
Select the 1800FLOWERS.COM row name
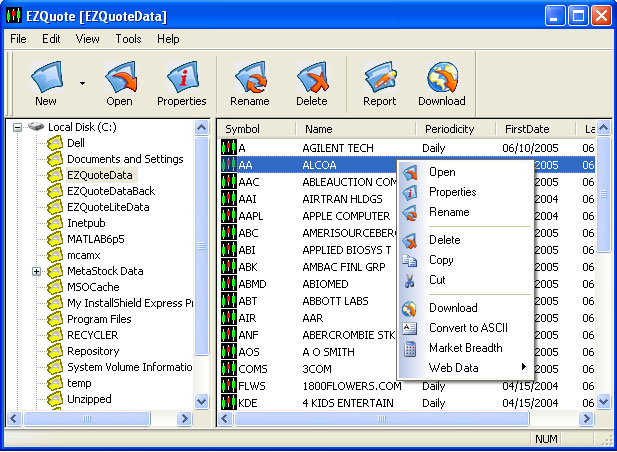(352, 386)
